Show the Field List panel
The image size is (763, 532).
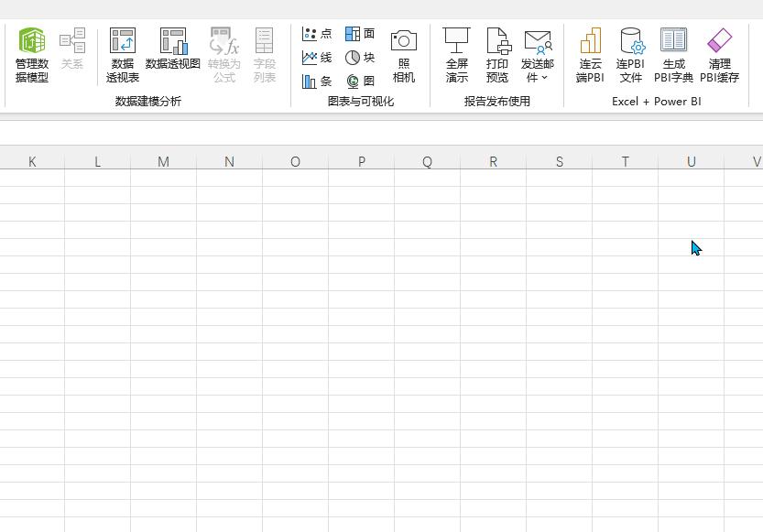coord(264,53)
